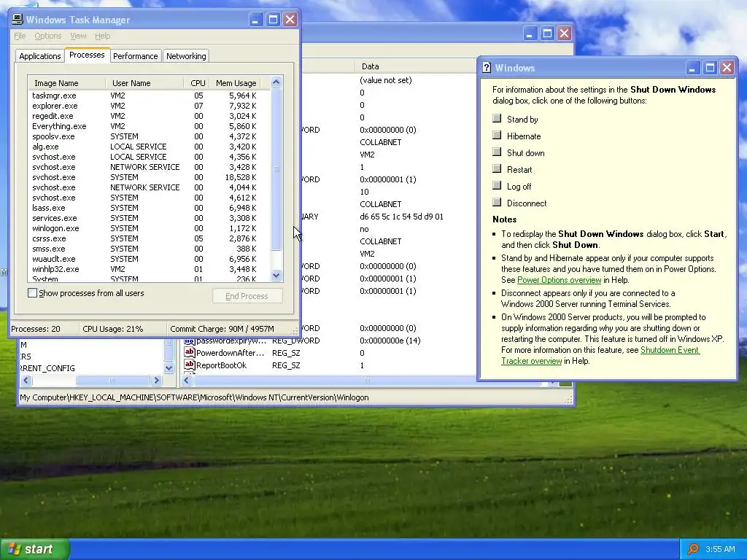The height and width of the screenshot is (560, 747).
Task: Click the registry values pane scroll left arrow
Action: [x=187, y=380]
